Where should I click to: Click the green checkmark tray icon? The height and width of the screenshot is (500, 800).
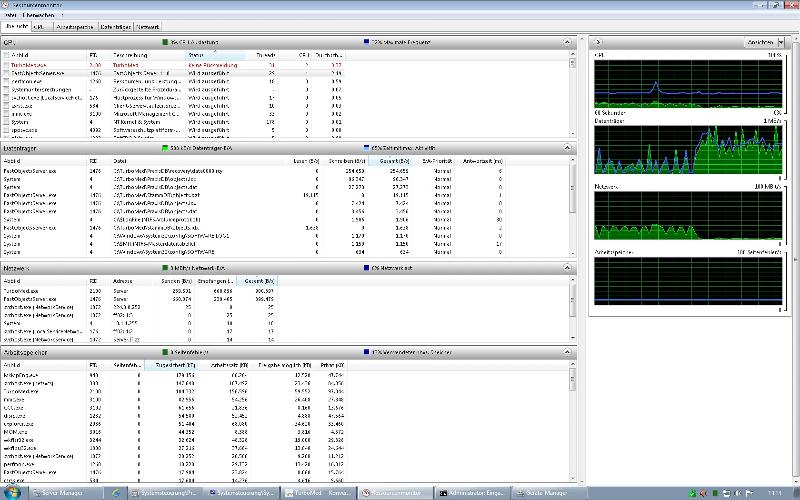pos(692,493)
